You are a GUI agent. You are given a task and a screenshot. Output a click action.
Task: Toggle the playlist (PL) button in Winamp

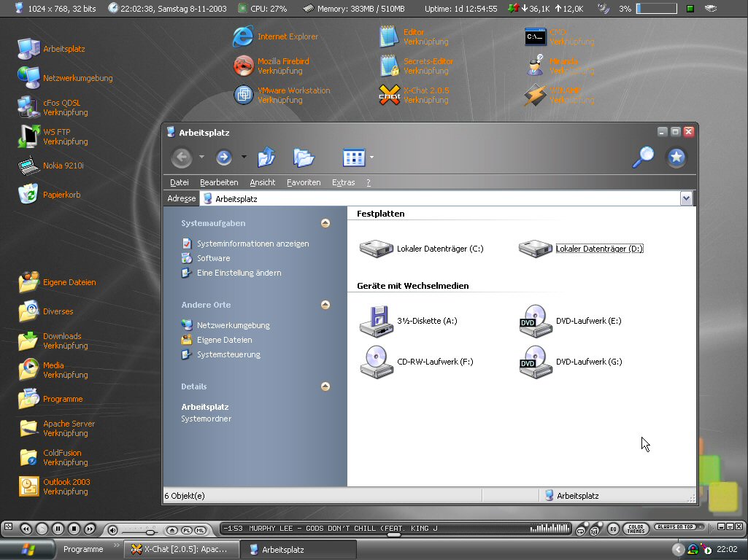[x=186, y=530]
